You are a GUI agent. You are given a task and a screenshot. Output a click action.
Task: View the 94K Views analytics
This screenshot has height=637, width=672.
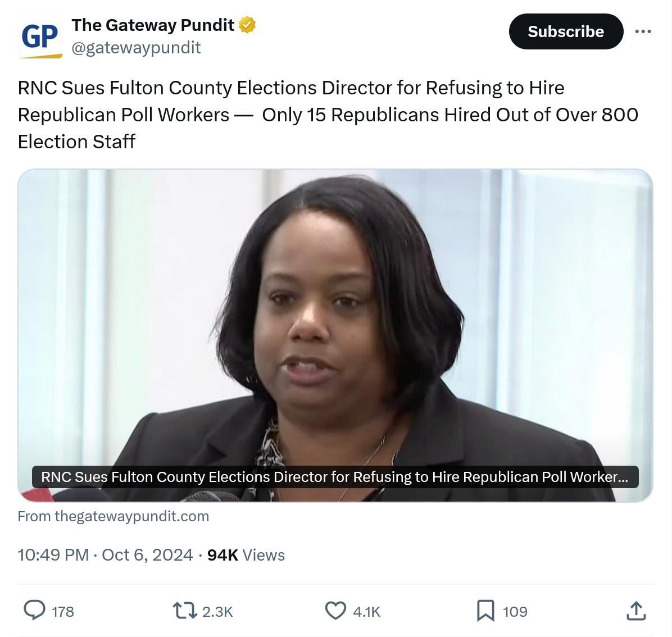pyautogui.click(x=246, y=555)
